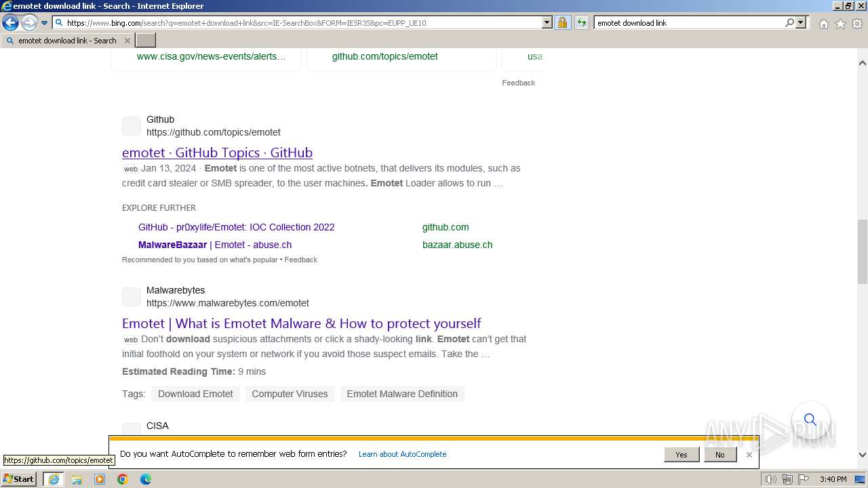Click the vertical scrollbar thumb
This screenshot has width=868, height=488.
[863, 251]
